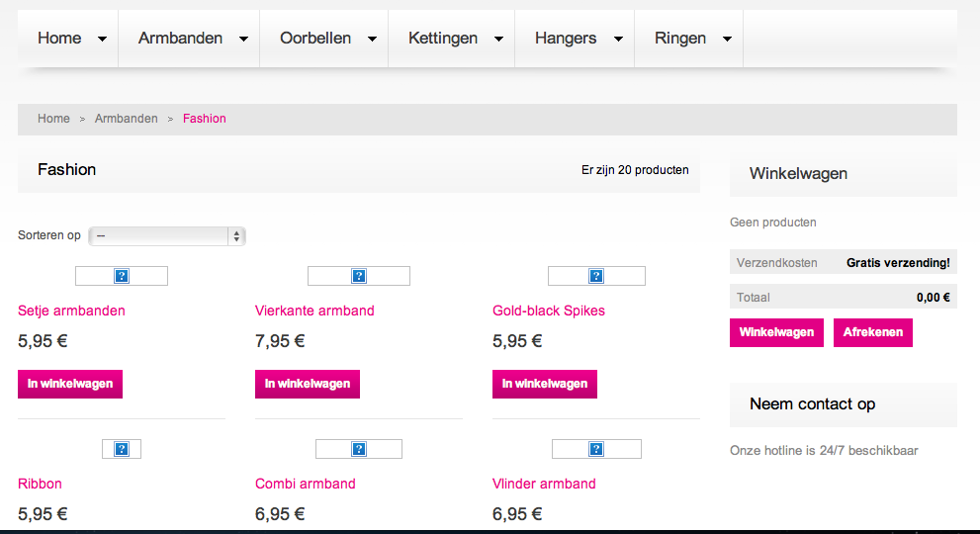Click the Gold-black Spikes image placeholder
Screen dimensions: 980x534
click(x=596, y=276)
